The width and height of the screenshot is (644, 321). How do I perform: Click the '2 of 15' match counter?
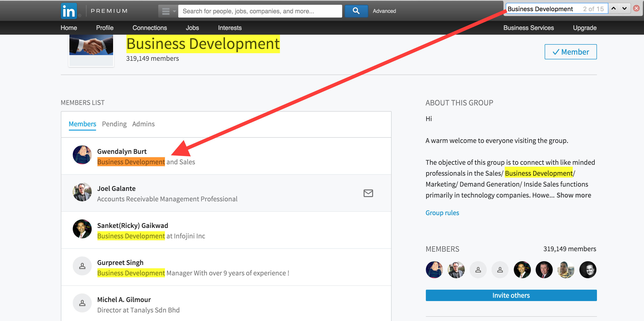point(593,9)
